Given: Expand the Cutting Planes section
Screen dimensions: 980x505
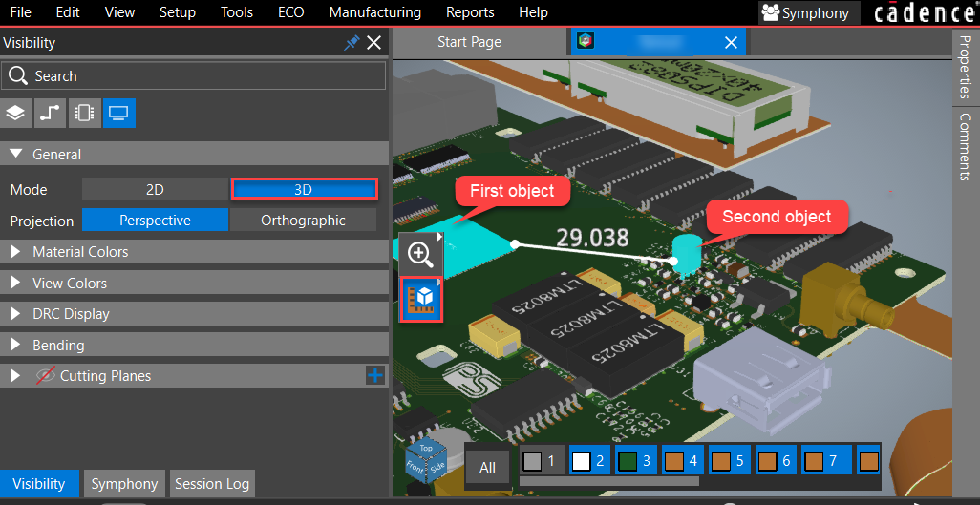Looking at the screenshot, I should 15,375.
